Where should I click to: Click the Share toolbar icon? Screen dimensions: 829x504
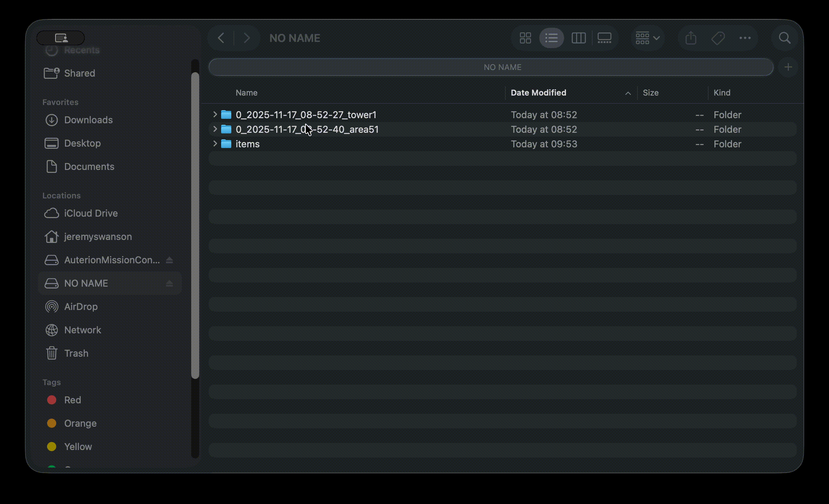tap(691, 38)
